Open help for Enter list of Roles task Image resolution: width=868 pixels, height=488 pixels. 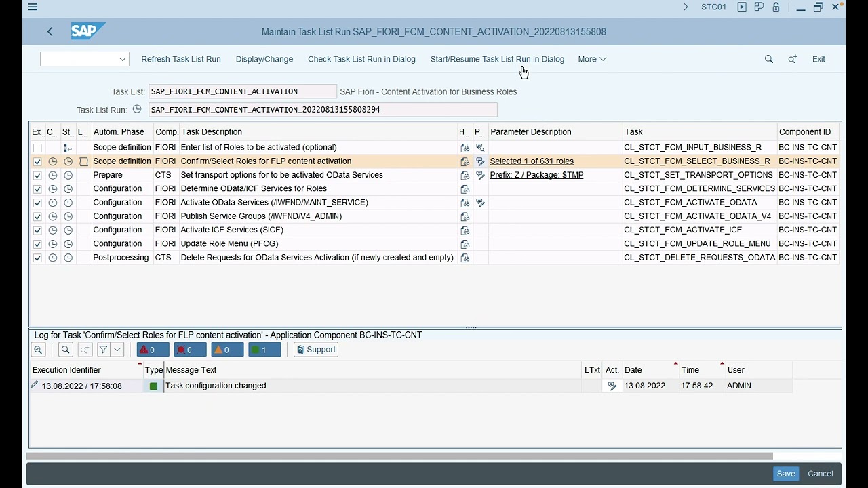click(x=465, y=148)
